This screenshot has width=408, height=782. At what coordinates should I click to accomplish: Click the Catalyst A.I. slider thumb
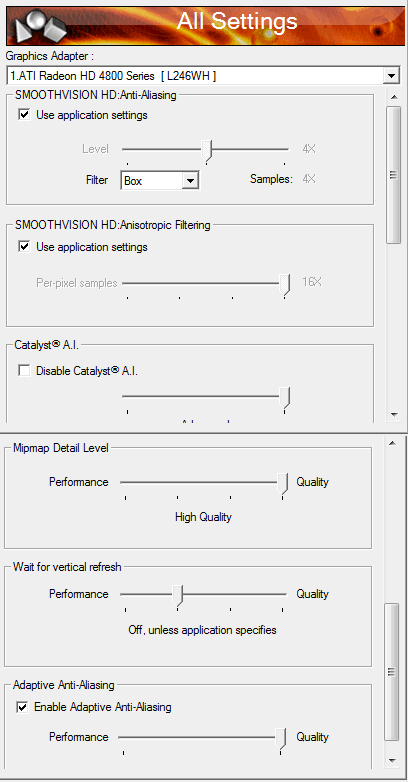[285, 398]
